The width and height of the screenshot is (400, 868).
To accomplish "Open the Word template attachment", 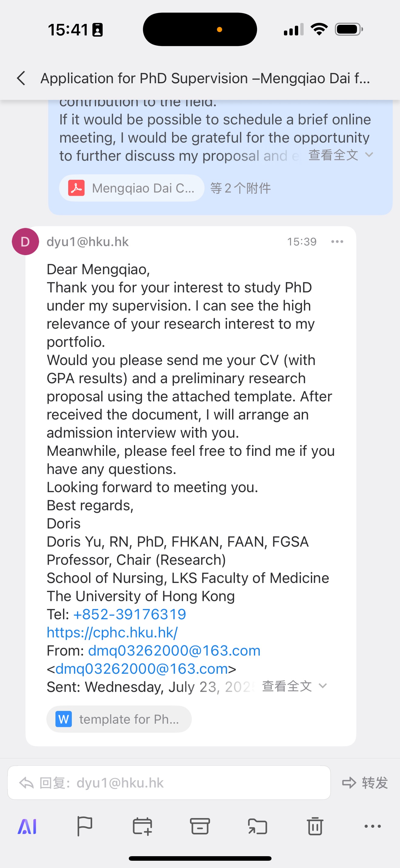I will click(119, 719).
